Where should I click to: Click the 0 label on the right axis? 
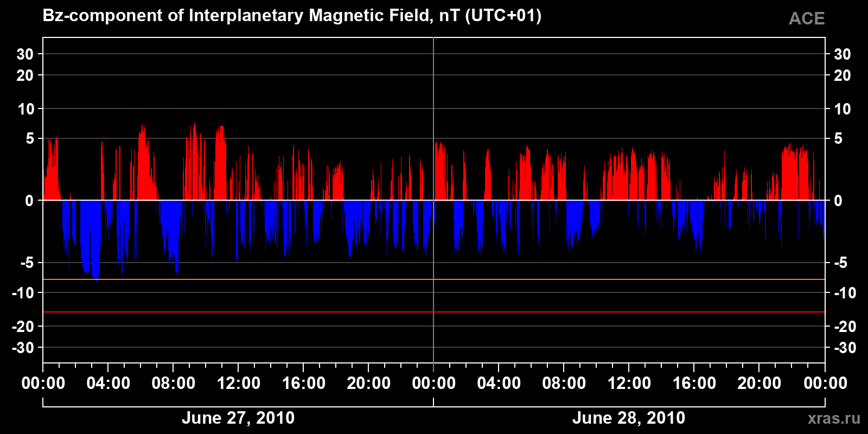(x=838, y=201)
